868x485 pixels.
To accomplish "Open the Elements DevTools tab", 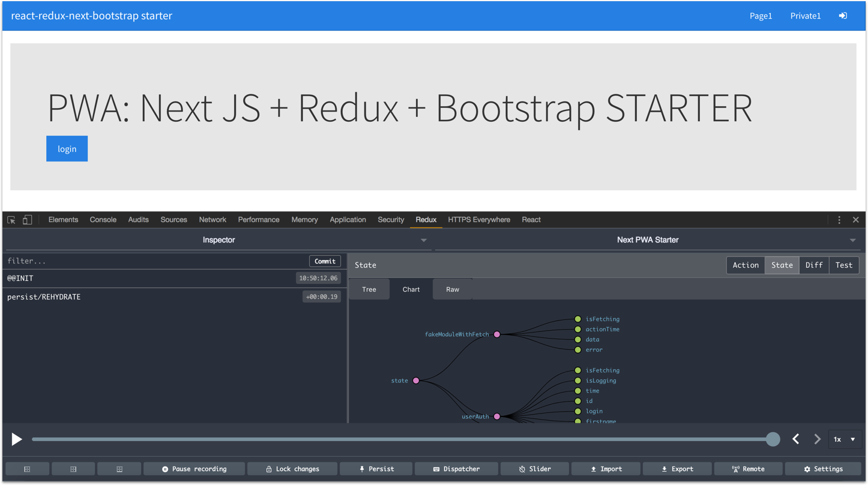I will pyautogui.click(x=63, y=220).
